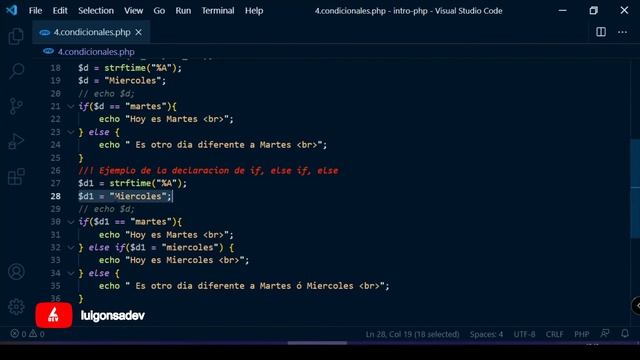Screen dimensions: 640x360
Task: Select the 4.condicionales.php editor tab
Action: (x=91, y=32)
